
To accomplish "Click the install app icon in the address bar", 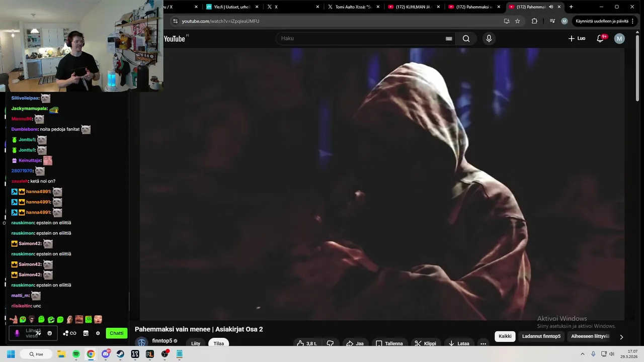I will 506,21.
